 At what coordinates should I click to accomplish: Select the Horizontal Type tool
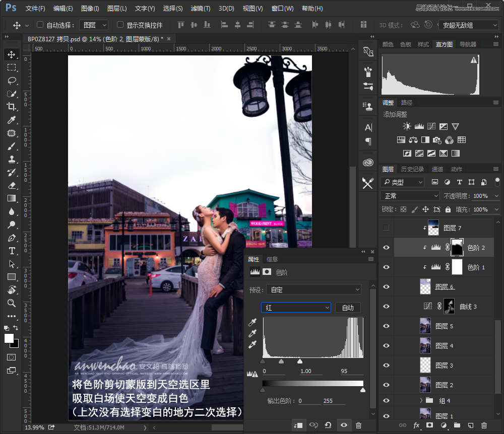pyautogui.click(x=12, y=251)
